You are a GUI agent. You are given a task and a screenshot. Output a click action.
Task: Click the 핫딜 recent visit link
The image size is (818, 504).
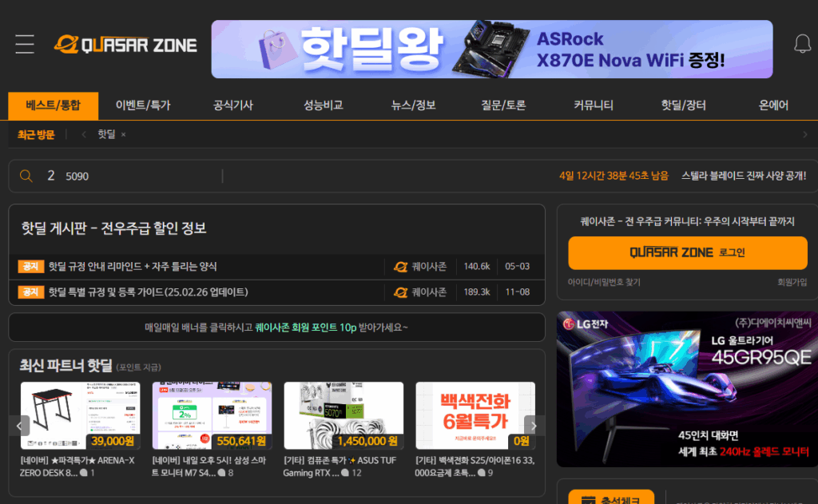tap(106, 135)
